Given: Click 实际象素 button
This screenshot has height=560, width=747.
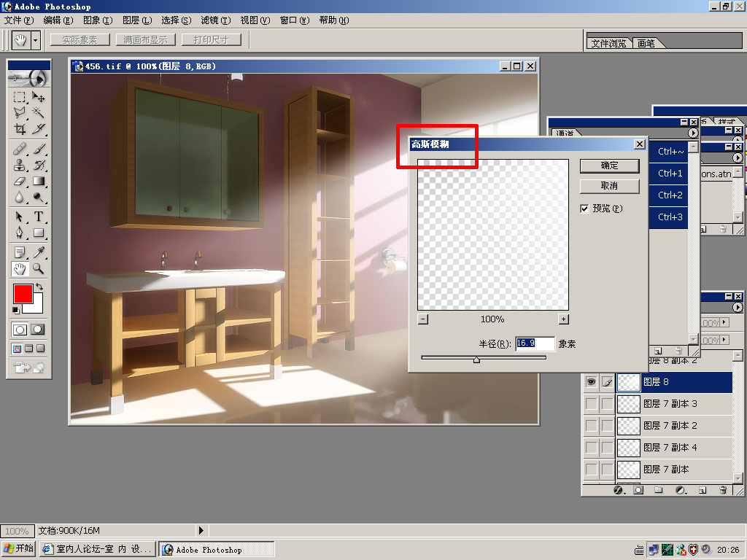Looking at the screenshot, I should (80, 40).
